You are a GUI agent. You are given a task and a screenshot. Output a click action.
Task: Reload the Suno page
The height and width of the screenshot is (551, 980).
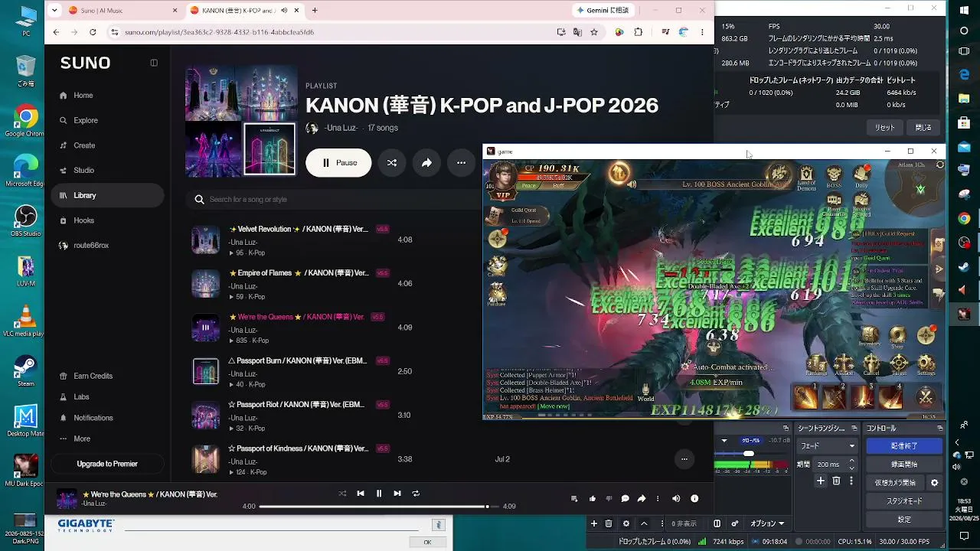pyautogui.click(x=93, y=32)
